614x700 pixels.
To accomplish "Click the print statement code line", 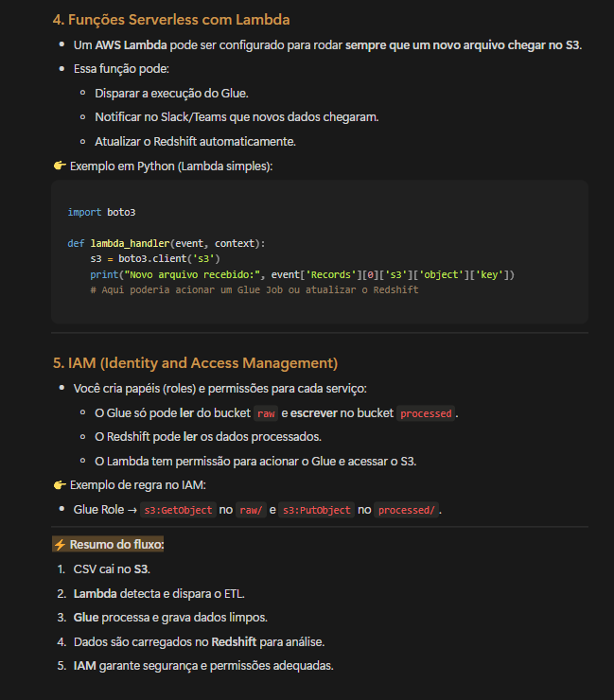I will click(303, 274).
